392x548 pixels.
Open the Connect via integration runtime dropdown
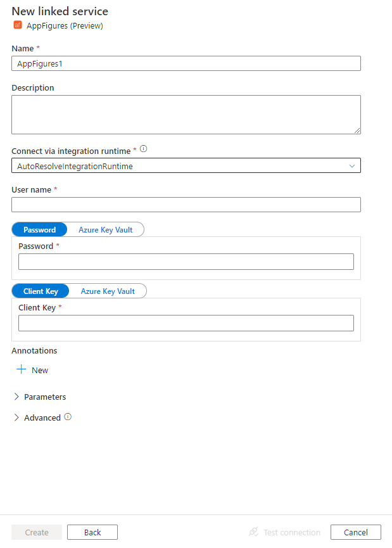186,165
